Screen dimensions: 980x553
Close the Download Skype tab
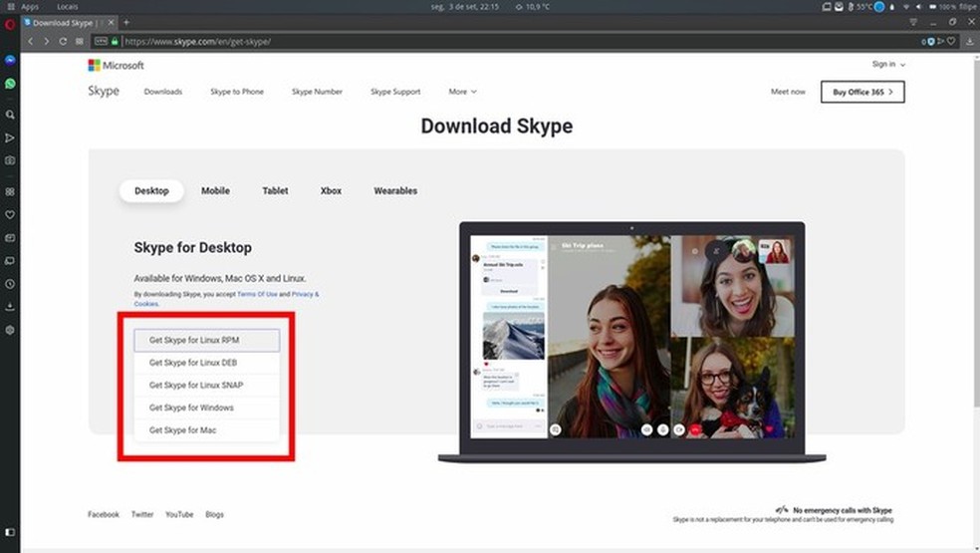tap(112, 23)
